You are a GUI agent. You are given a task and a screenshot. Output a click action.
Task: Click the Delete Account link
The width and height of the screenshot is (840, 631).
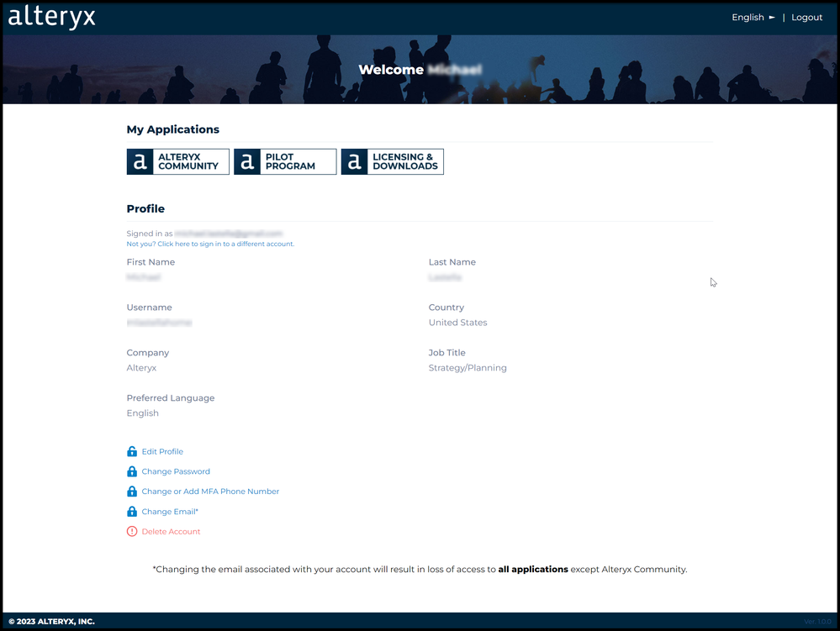coord(171,532)
